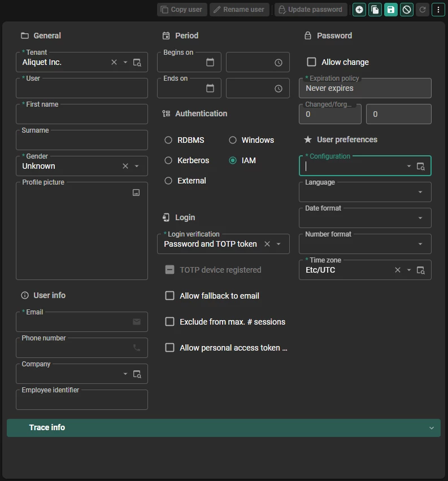Open the Login verification dropdown
This screenshot has width=448, height=481.
pos(279,244)
